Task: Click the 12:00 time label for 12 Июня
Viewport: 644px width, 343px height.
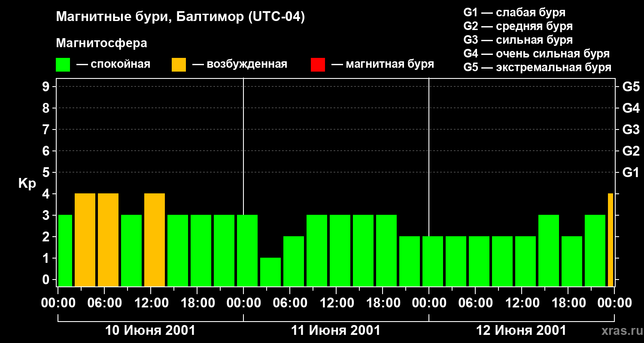Action: tap(522, 303)
